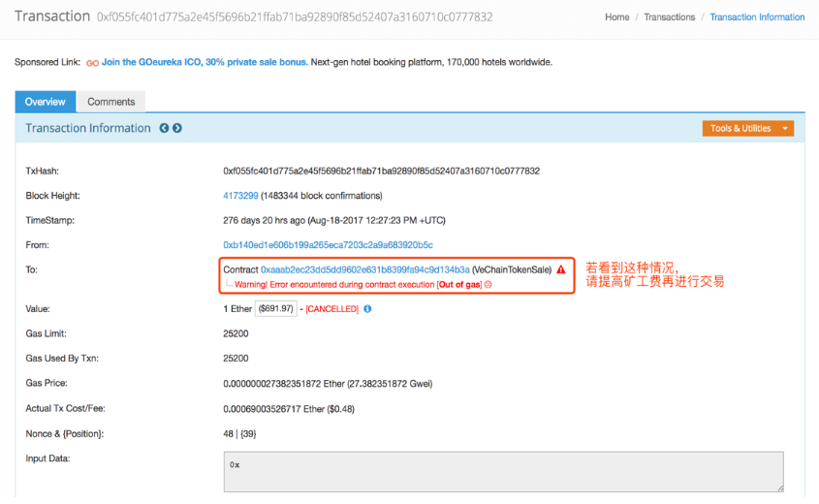The image size is (819, 504).
Task: Click the sad face icon after Out of gas
Action: [488, 285]
